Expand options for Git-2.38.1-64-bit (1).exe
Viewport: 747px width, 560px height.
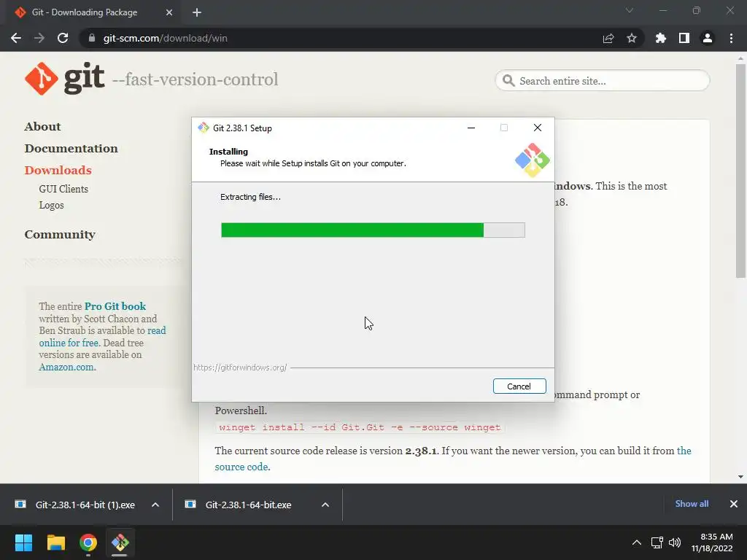[155, 505]
